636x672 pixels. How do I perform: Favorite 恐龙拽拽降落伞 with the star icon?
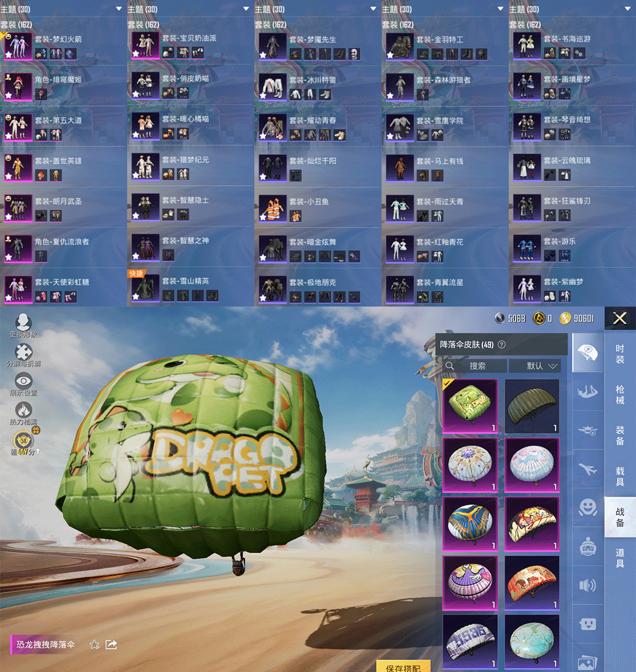(x=94, y=644)
